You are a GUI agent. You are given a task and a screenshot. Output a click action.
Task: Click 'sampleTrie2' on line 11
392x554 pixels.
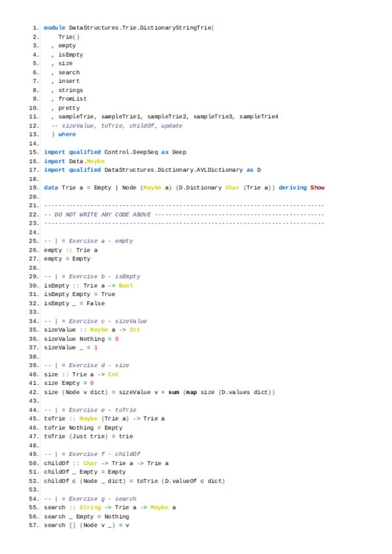coord(167,116)
